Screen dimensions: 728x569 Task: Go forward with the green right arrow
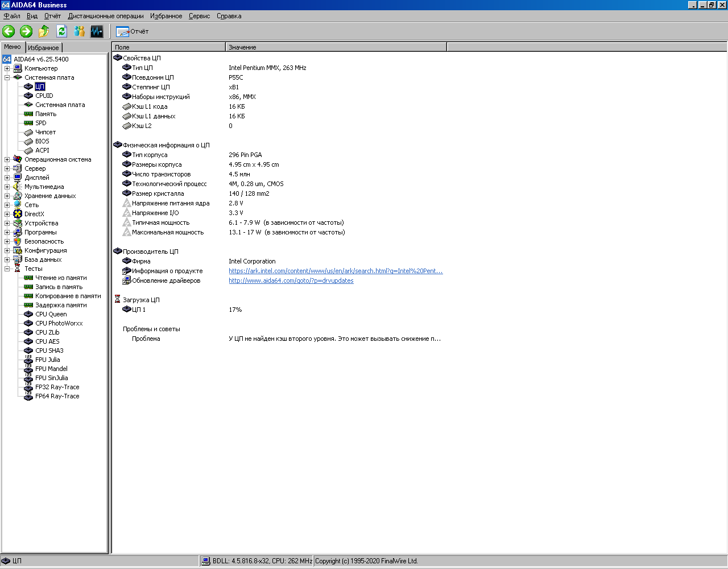[26, 31]
